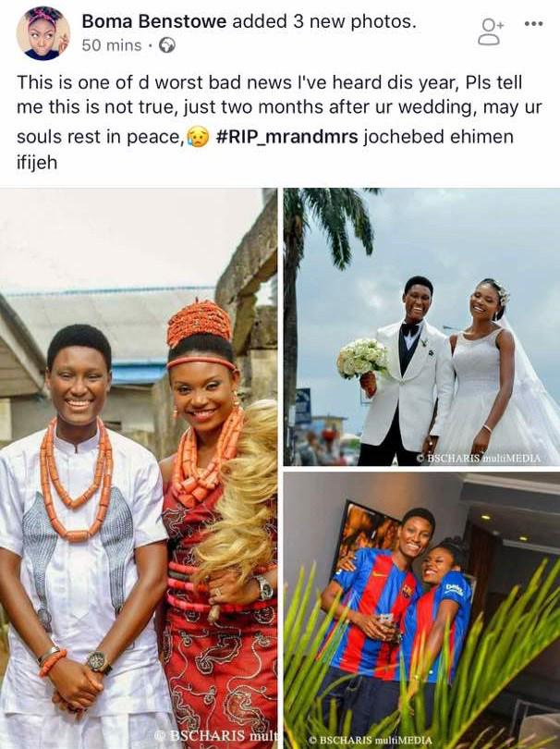Click the Boma Benstowe name link
Viewport: 560px width, 749px height.
tap(153, 21)
